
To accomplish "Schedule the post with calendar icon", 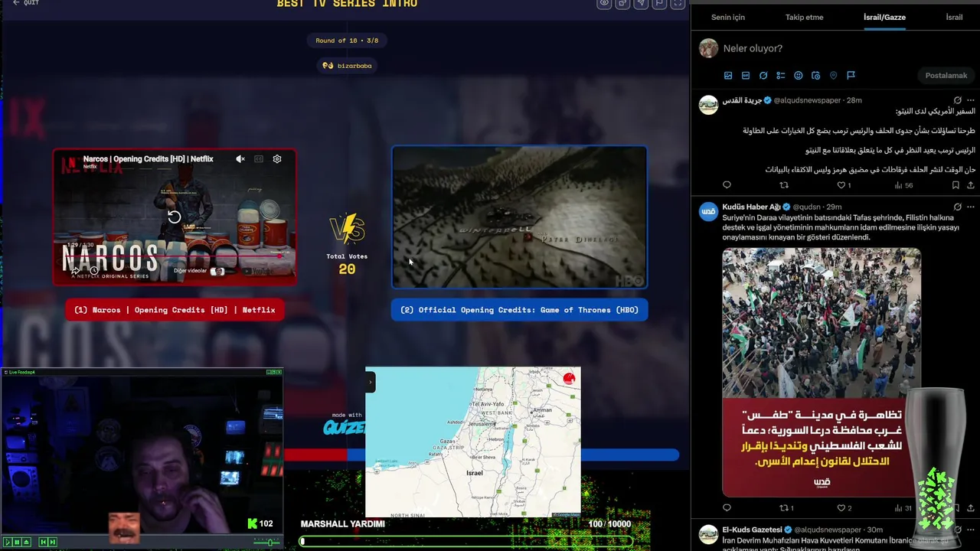I will tap(816, 76).
